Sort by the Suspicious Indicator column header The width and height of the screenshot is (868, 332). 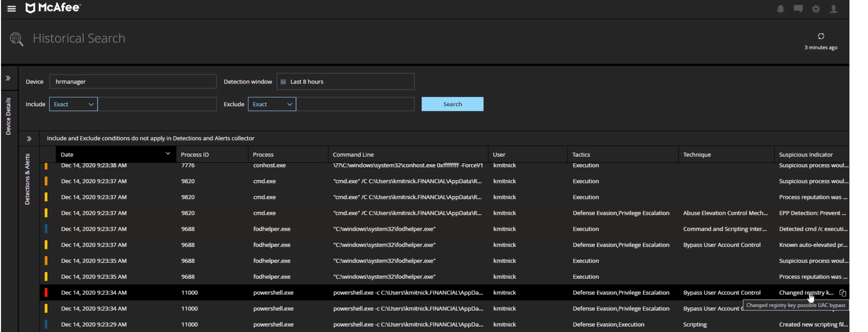point(806,155)
